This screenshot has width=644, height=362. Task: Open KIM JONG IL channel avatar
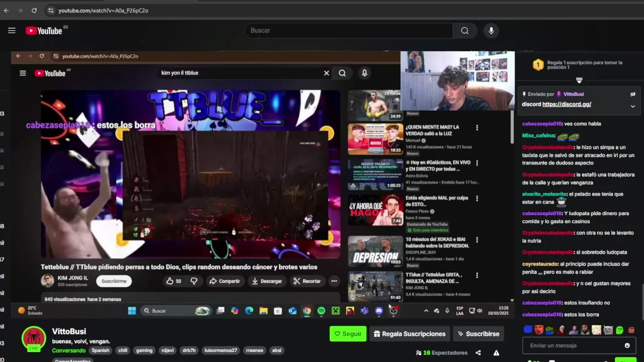point(47,281)
